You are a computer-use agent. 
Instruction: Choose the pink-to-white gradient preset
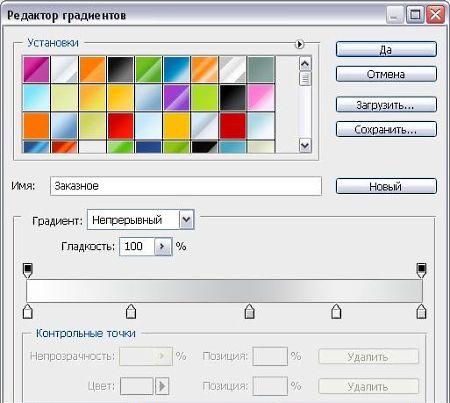[261, 97]
